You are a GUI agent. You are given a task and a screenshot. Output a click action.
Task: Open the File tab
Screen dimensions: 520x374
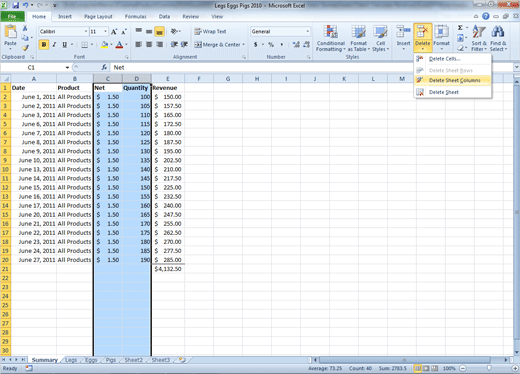[x=12, y=16]
